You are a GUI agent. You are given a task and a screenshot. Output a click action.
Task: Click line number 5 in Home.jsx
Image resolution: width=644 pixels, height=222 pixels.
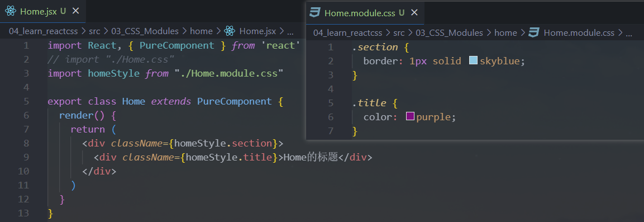click(x=26, y=101)
